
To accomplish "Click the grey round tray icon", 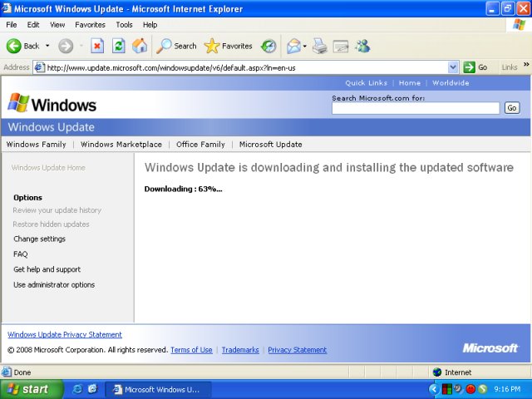I will pyautogui.click(x=458, y=388).
